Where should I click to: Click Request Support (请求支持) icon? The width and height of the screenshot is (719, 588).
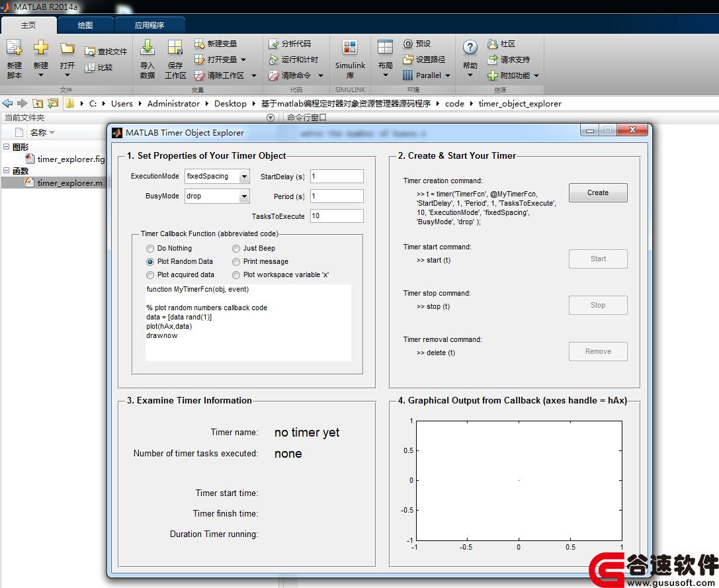(493, 60)
